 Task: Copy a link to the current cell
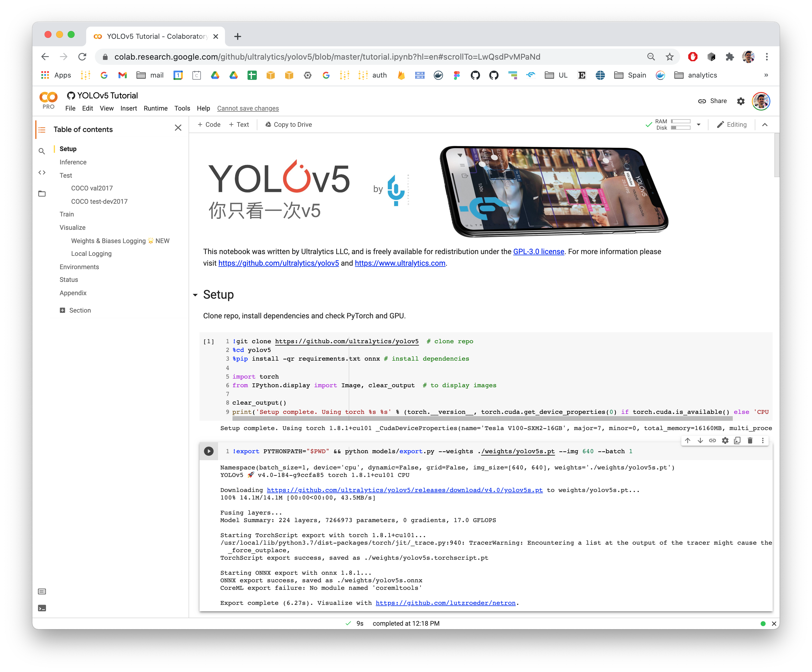[x=713, y=440]
